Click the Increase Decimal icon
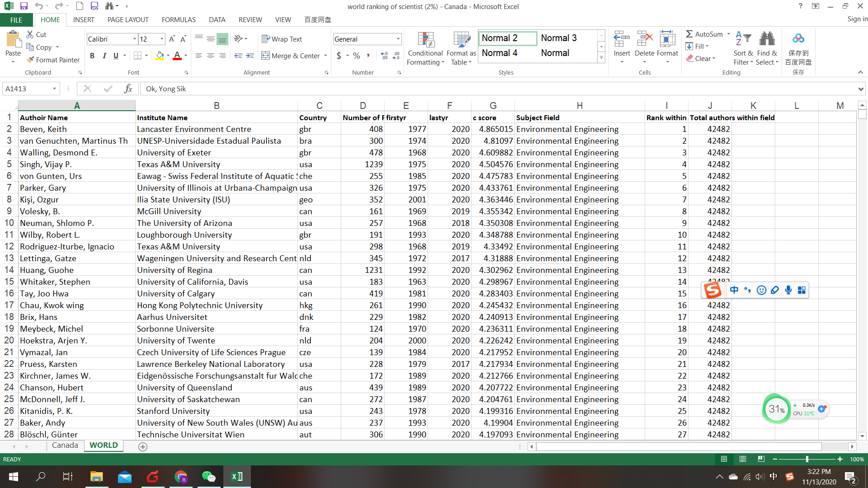Image resolution: width=868 pixels, height=488 pixels. [384, 56]
